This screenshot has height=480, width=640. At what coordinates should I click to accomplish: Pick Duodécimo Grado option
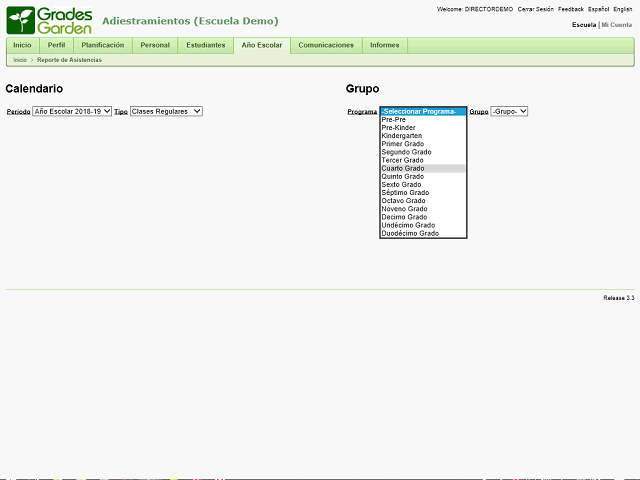coord(410,233)
